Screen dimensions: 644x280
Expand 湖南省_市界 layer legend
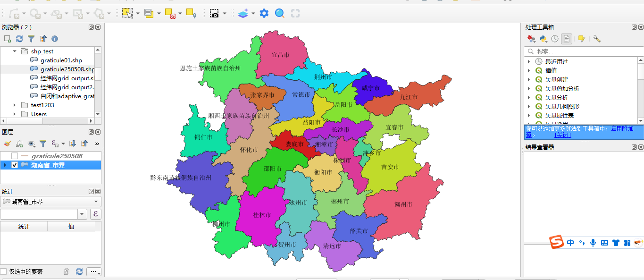click(5, 165)
